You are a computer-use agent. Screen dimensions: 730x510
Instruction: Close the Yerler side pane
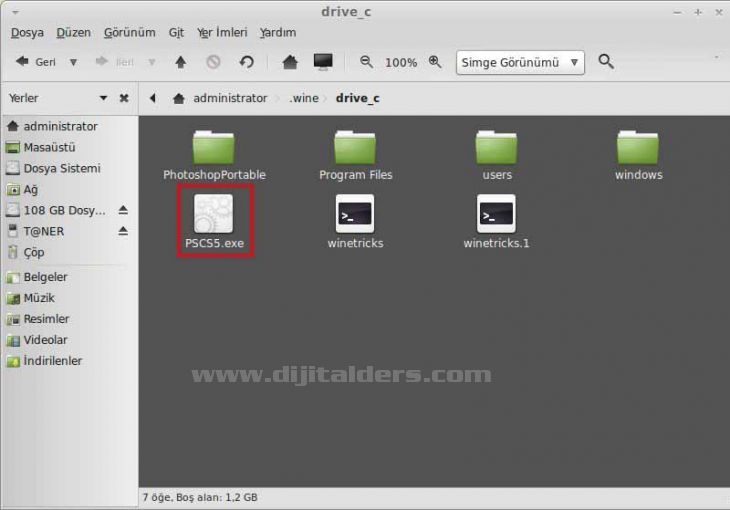(x=124, y=98)
